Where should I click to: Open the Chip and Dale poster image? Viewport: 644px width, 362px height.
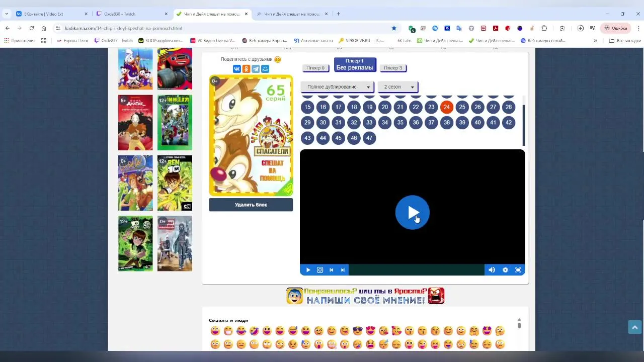click(251, 135)
